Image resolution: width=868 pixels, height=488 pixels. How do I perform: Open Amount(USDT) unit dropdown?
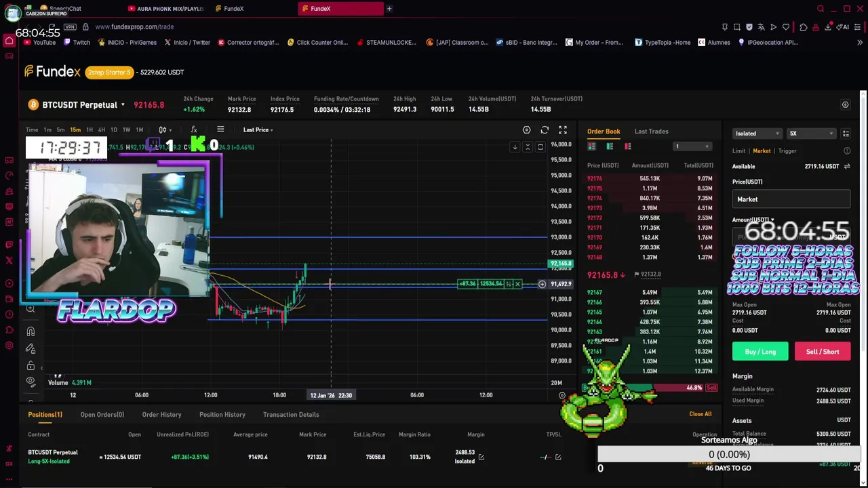pos(753,220)
